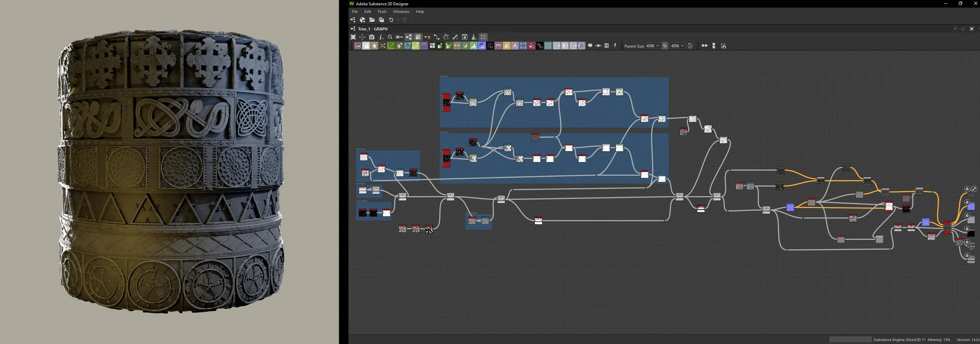Add a Uniform Color node (paint bucket icon)
The width and height of the screenshot is (980, 344).
532,46
